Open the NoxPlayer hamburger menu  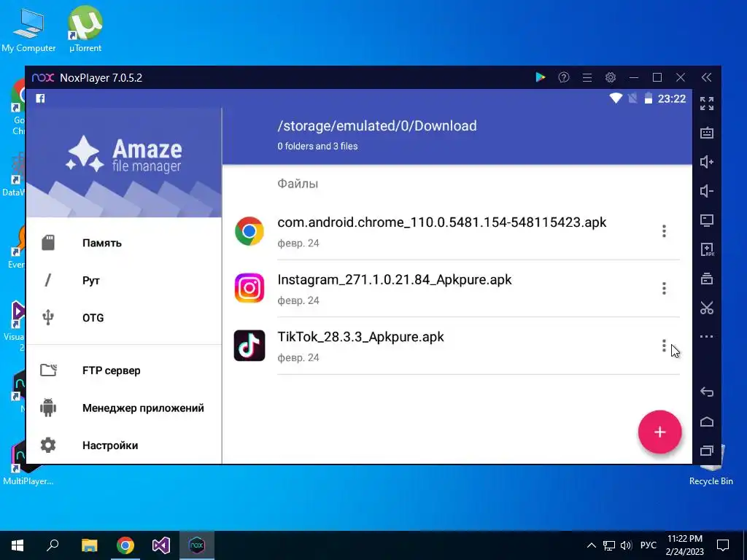pos(587,77)
